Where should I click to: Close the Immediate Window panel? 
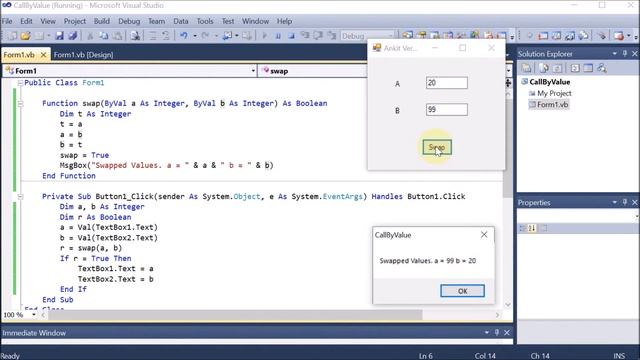pos(507,333)
